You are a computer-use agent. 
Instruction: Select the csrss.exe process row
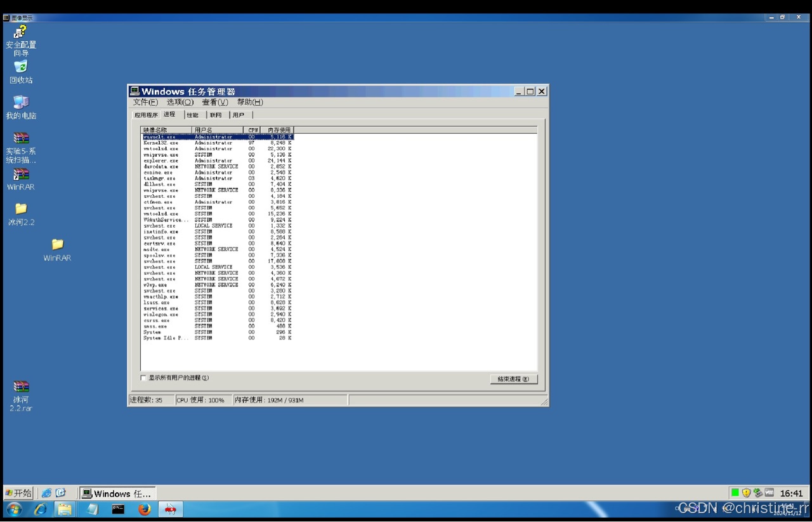(217, 320)
